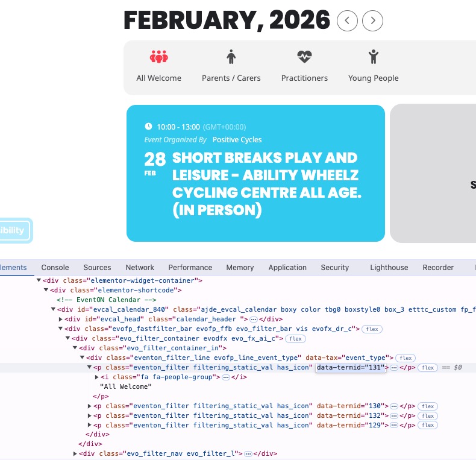Click the Young People child icon
The image size is (476, 460).
click(x=373, y=57)
